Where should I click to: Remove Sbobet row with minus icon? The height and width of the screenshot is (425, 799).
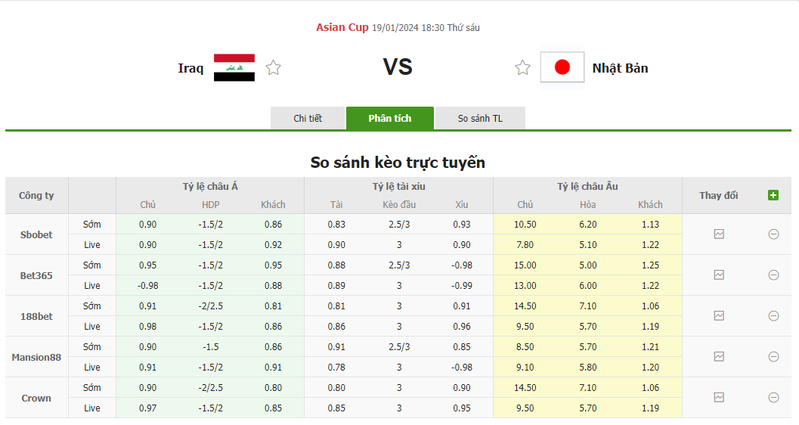pyautogui.click(x=773, y=234)
